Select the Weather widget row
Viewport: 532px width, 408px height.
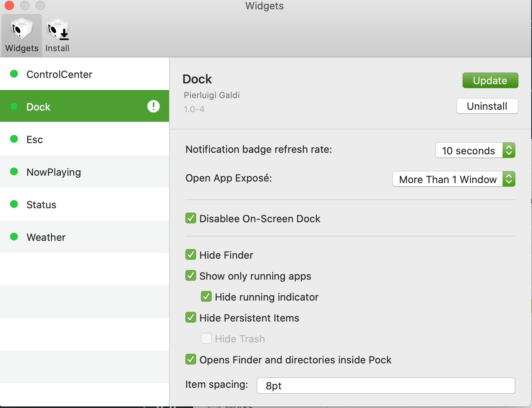click(x=85, y=237)
